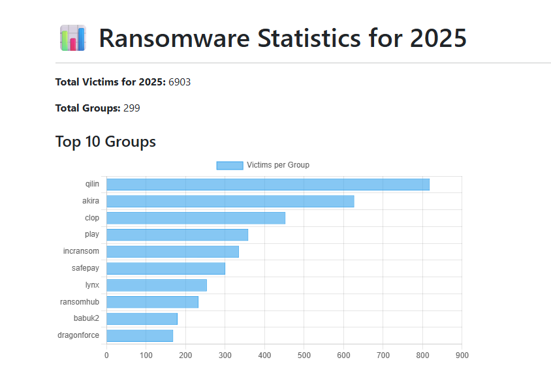This screenshot has height=392, width=551.
Task: Click the '900' mark on the x-axis
Action: (462, 354)
